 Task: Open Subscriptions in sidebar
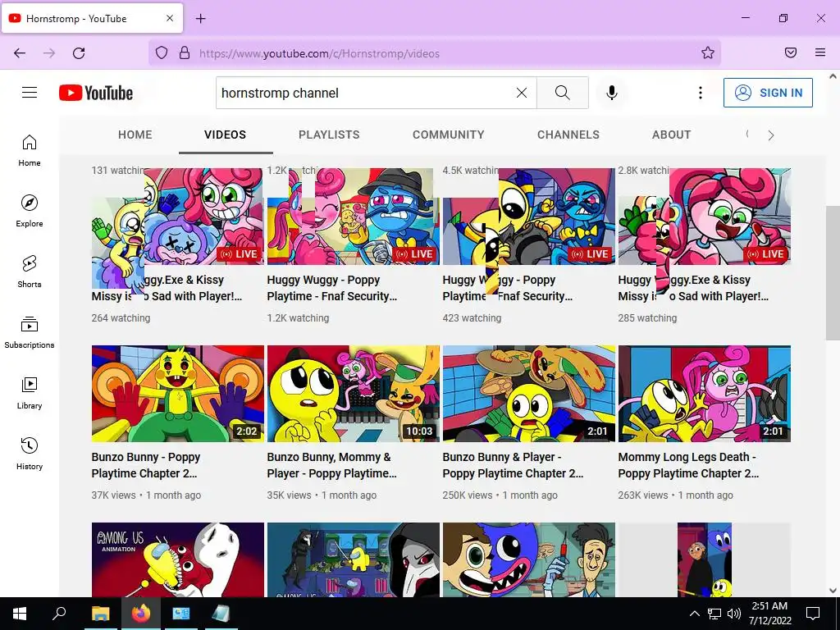tap(30, 332)
